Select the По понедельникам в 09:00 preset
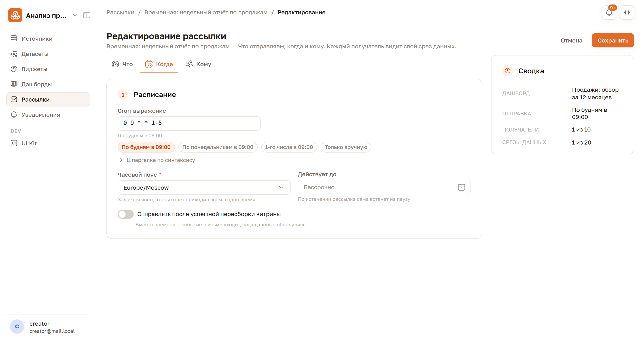This screenshot has width=644, height=340. coord(218,147)
